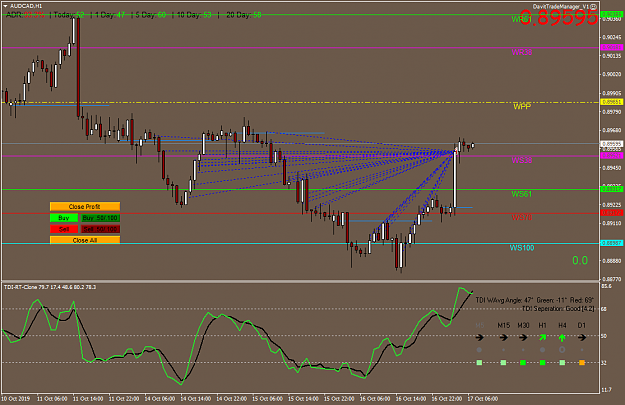Click the cyan WS100 price tag on axis
This screenshot has width=625, height=405.
coord(611,243)
